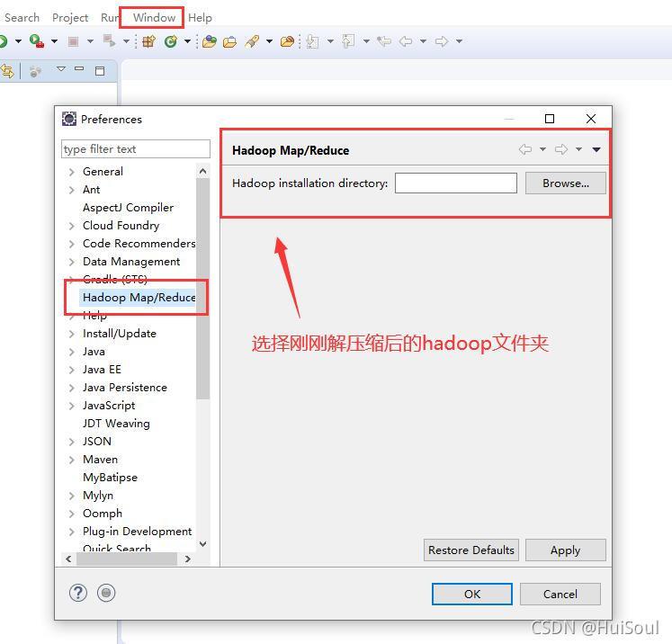The image size is (672, 644).
Task: Click the Help question mark icon in Preferences
Action: click(x=78, y=593)
